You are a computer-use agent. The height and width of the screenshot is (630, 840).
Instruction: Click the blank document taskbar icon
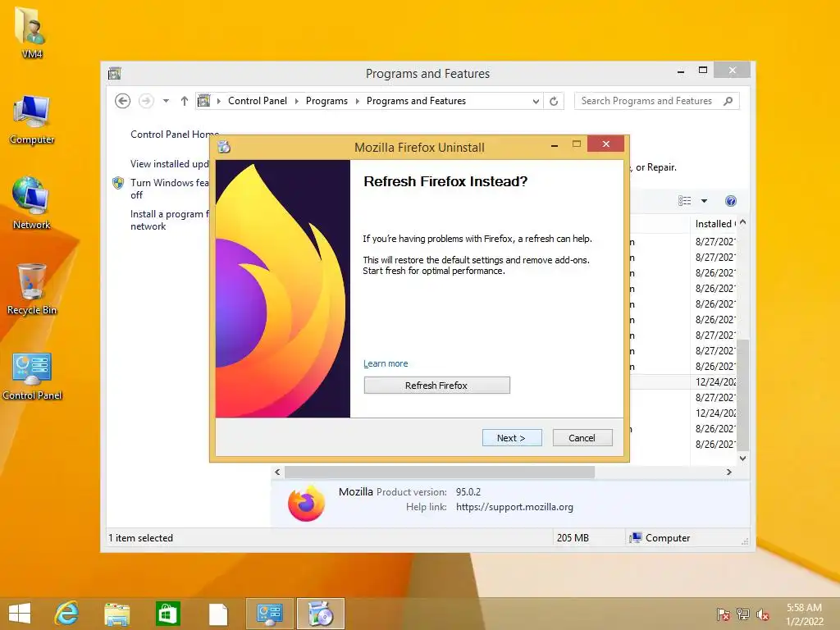218,614
